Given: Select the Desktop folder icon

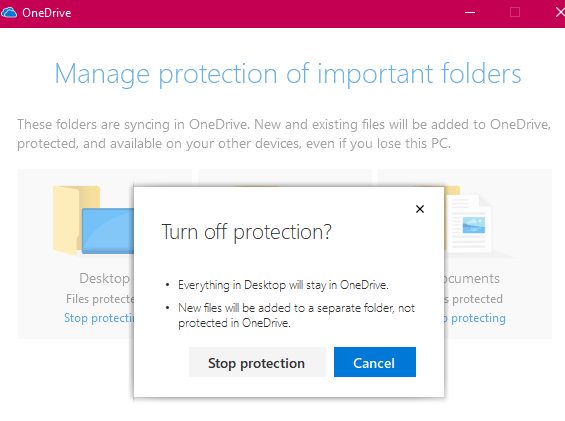Looking at the screenshot, I should [x=93, y=220].
